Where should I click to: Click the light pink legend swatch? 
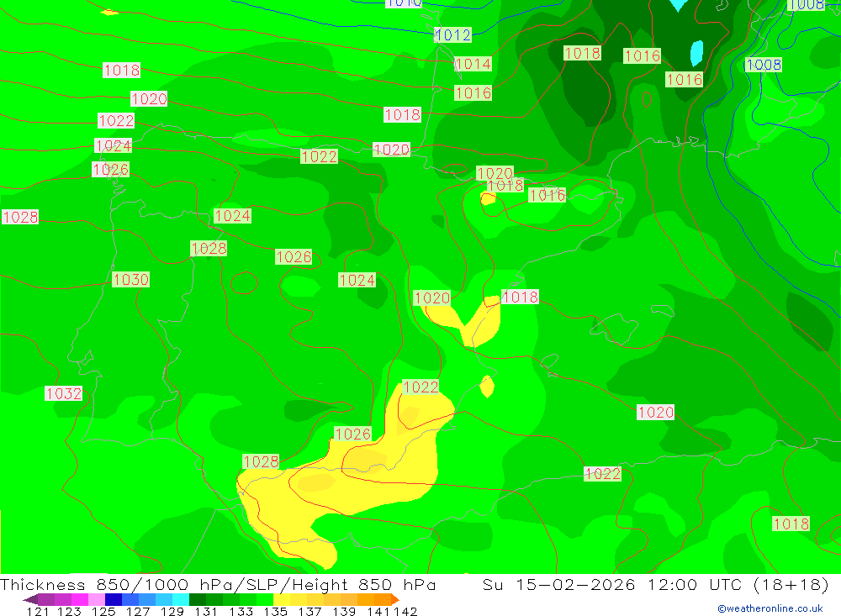pyautogui.click(x=97, y=599)
